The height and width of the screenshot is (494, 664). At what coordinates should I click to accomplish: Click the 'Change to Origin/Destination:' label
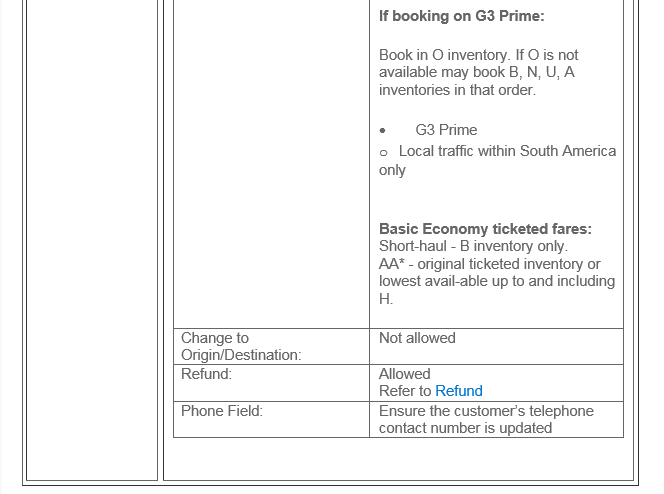tap(241, 346)
